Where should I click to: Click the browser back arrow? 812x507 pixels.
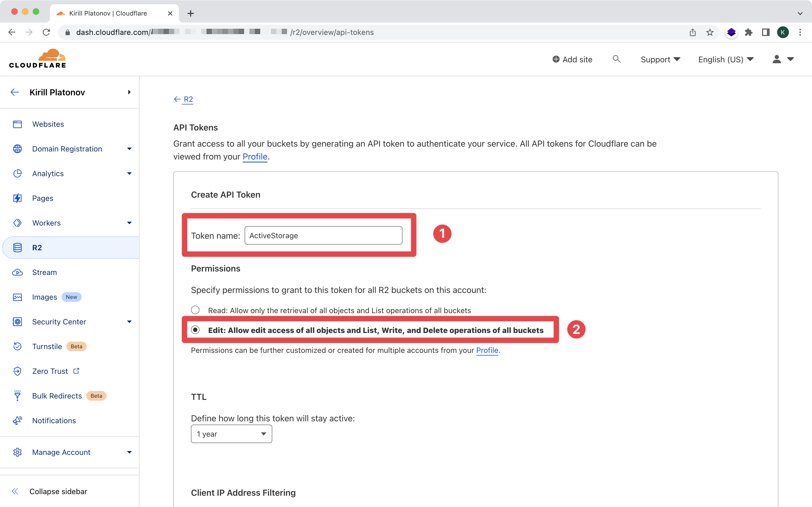point(12,32)
